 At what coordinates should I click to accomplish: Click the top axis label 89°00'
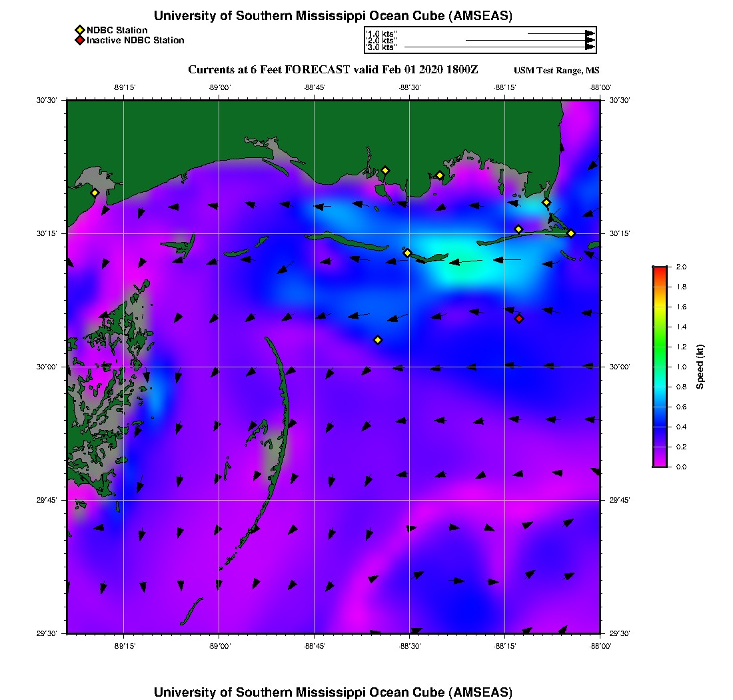[219, 87]
